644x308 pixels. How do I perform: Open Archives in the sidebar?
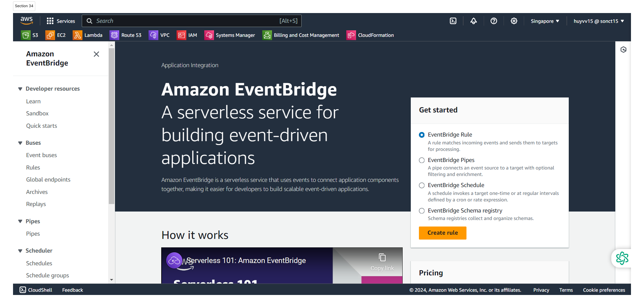click(37, 192)
